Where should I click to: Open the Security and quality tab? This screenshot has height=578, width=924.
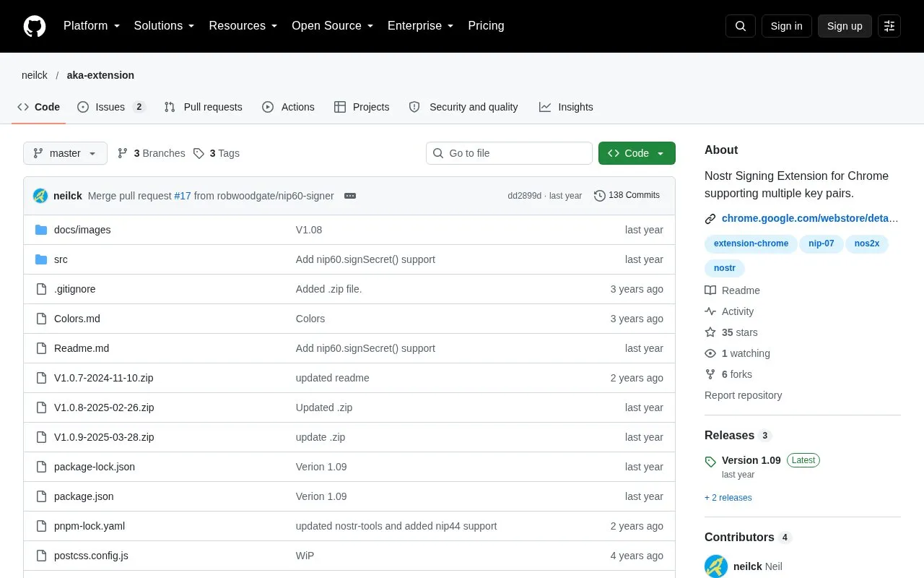coord(463,107)
